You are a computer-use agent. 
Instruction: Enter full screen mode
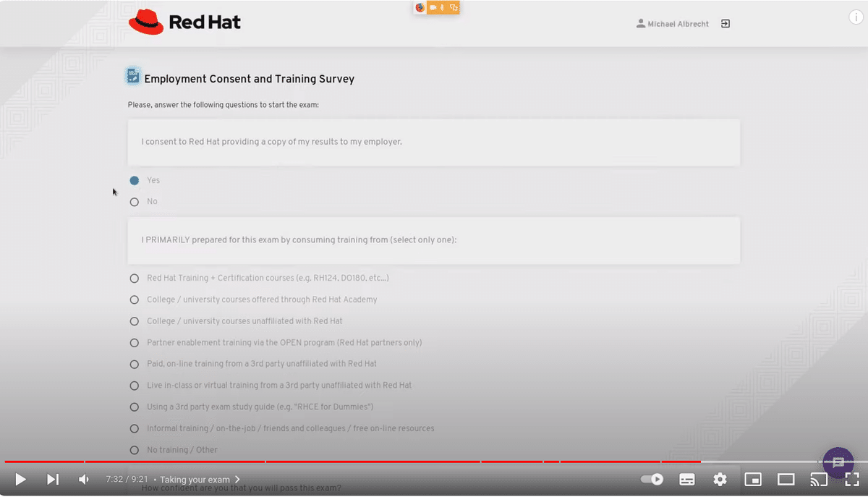[x=852, y=479]
